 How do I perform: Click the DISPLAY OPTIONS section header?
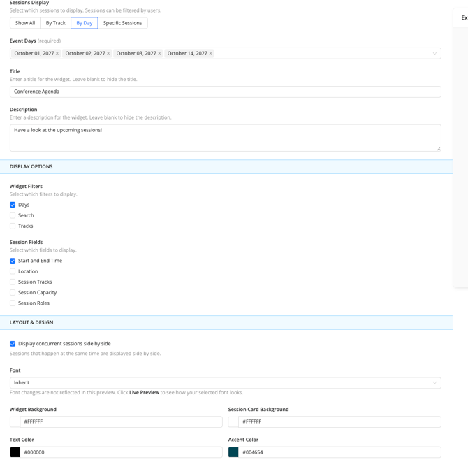[x=226, y=166]
